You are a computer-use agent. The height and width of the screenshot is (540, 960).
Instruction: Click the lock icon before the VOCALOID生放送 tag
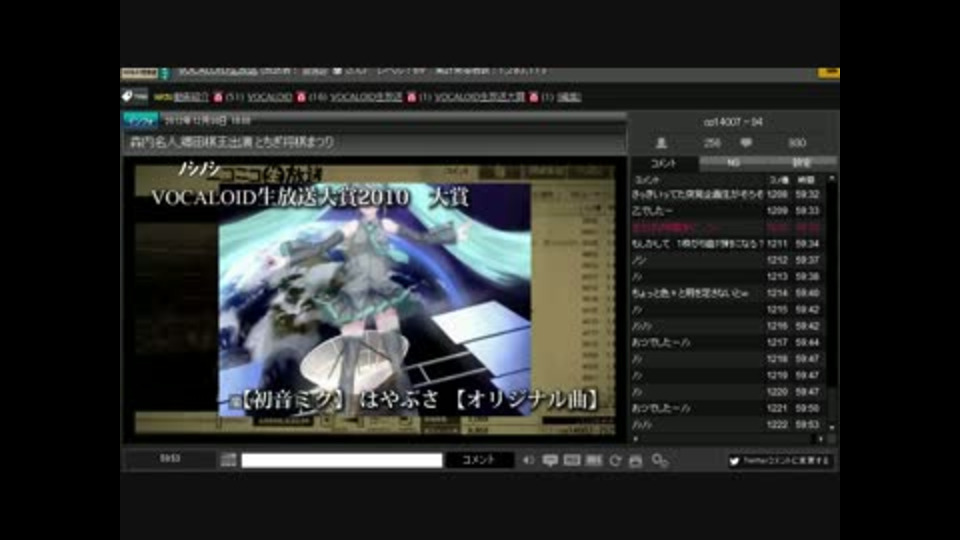tap(301, 97)
